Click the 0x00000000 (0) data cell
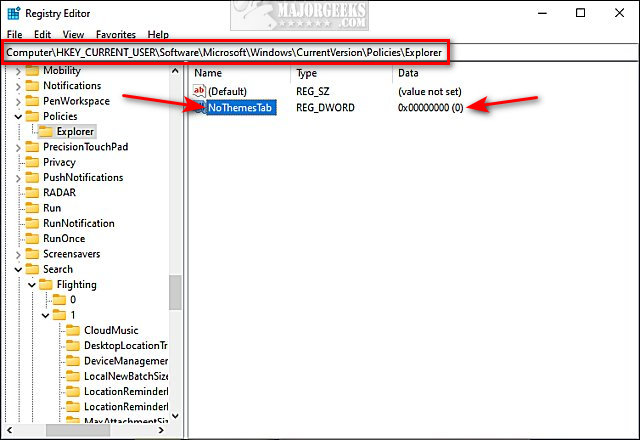Screen dimensions: 640x440 click(x=431, y=108)
